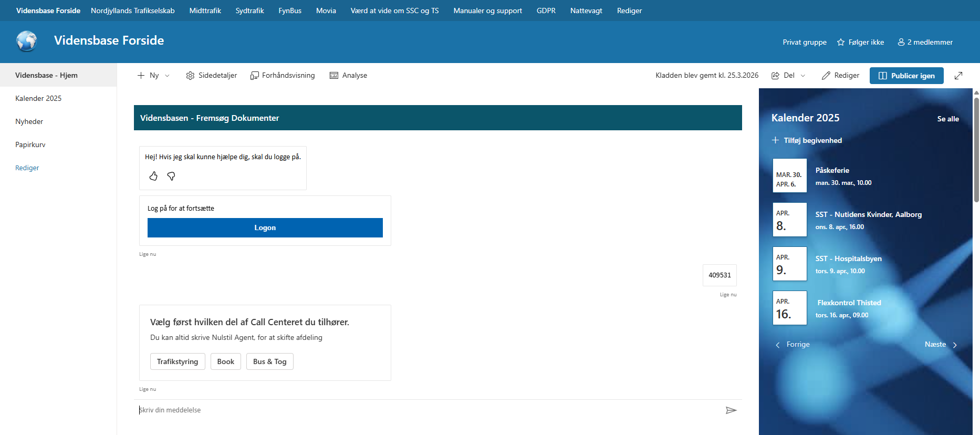Click the thumbs down feedback icon
This screenshot has height=435, width=980.
pyautogui.click(x=171, y=176)
